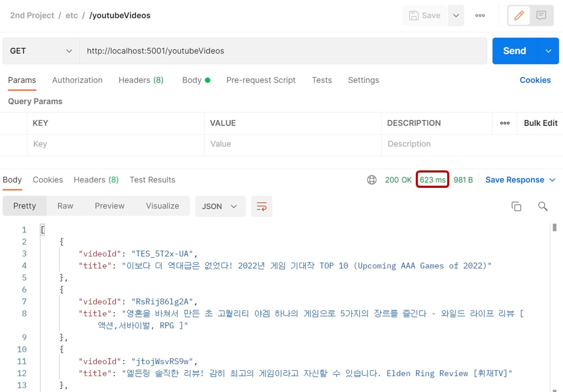Click the Bulk Edit button
563x392 pixels.
pyautogui.click(x=541, y=123)
